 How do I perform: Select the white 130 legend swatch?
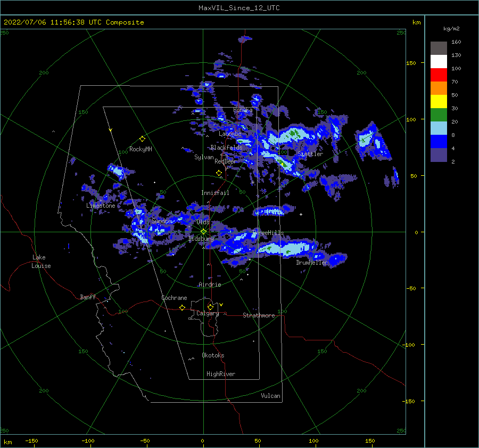tap(439, 61)
